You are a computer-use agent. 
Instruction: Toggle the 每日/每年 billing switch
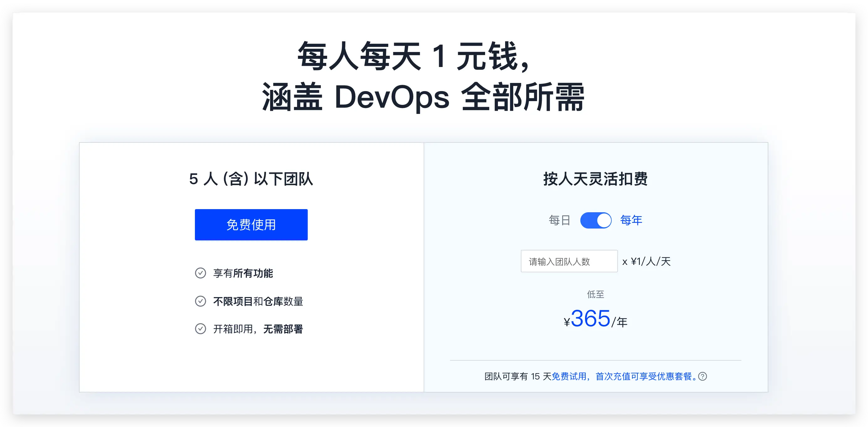pos(595,221)
